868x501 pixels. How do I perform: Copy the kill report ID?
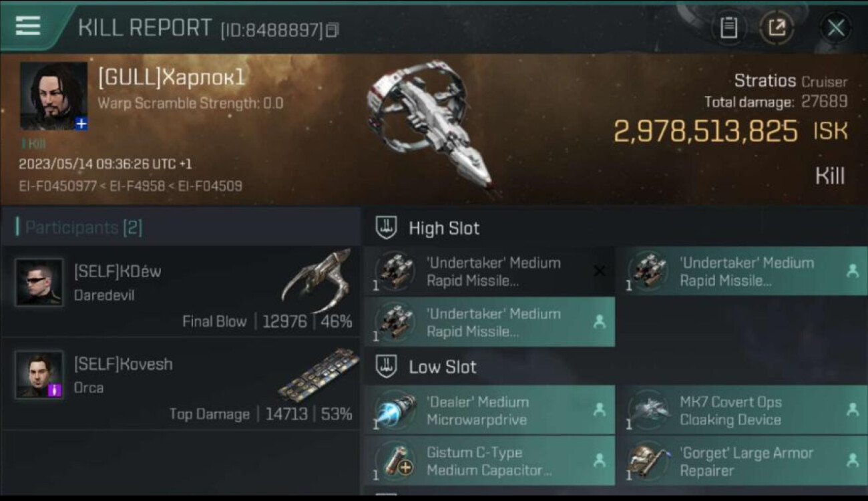[x=333, y=30]
